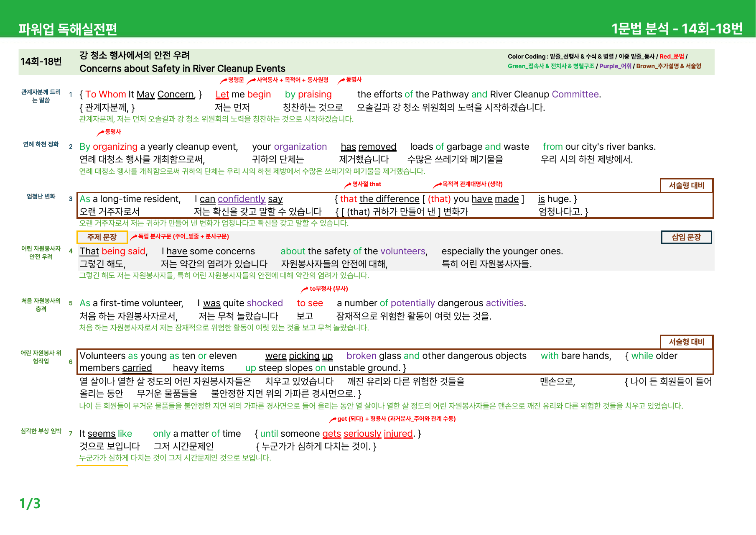Click the 'Brown_추가설명 & 서술형' legend entry
The image size is (756, 535).
pos(669,66)
